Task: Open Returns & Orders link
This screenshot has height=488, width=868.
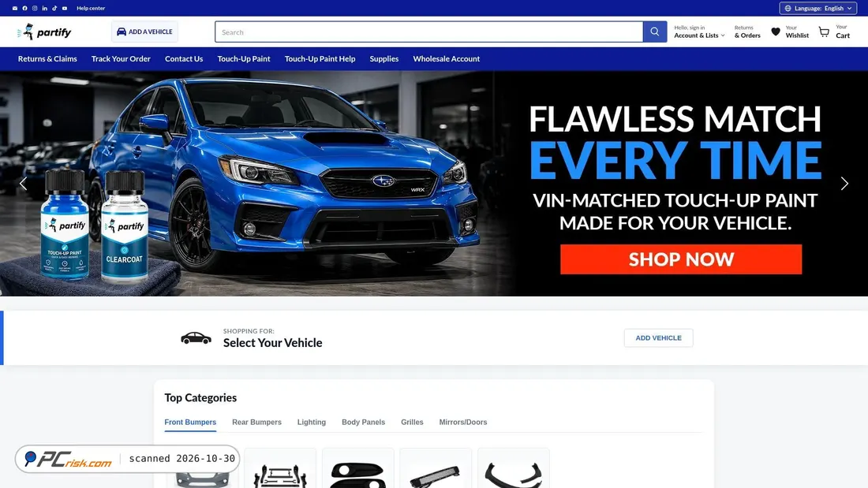Action: point(747,32)
